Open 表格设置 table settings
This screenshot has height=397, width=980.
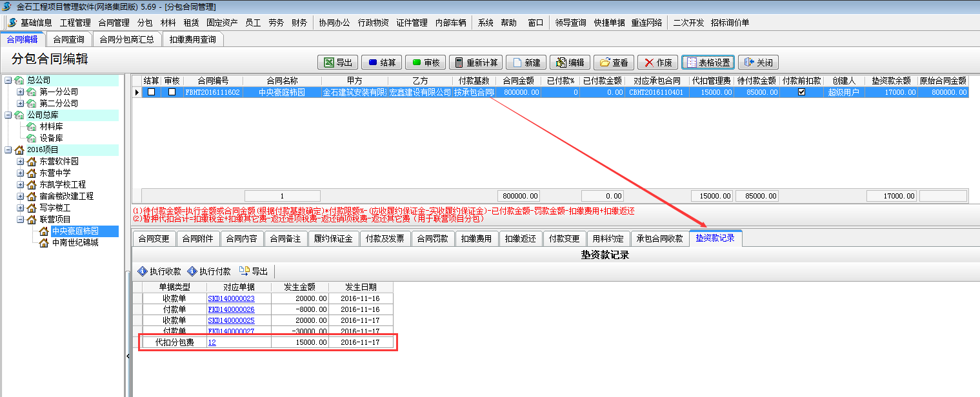pyautogui.click(x=708, y=63)
